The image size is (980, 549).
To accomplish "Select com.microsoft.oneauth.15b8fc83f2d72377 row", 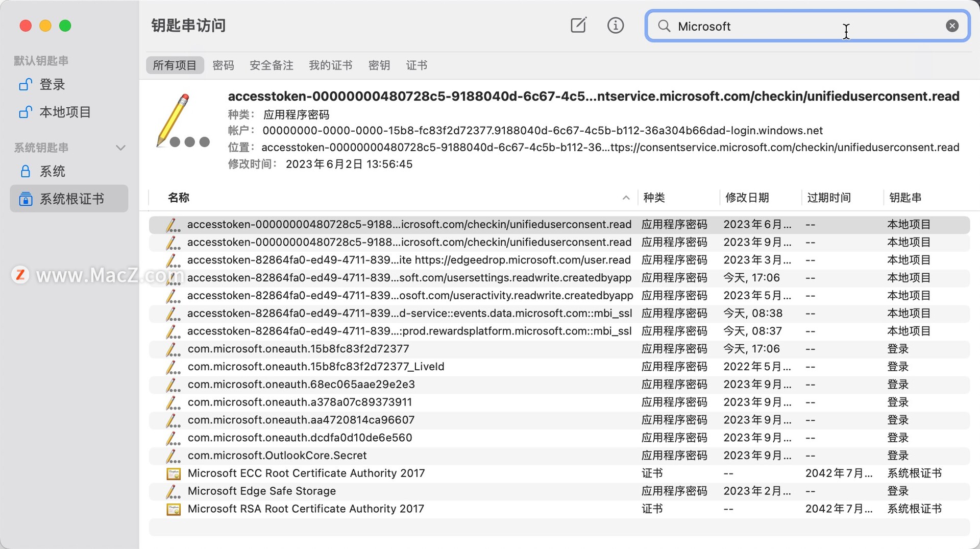I will (x=559, y=349).
